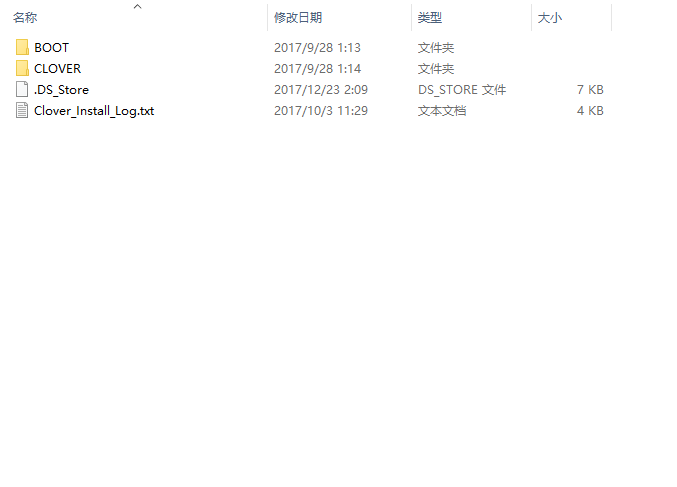Select the BOOT folder name

pyautogui.click(x=51, y=47)
